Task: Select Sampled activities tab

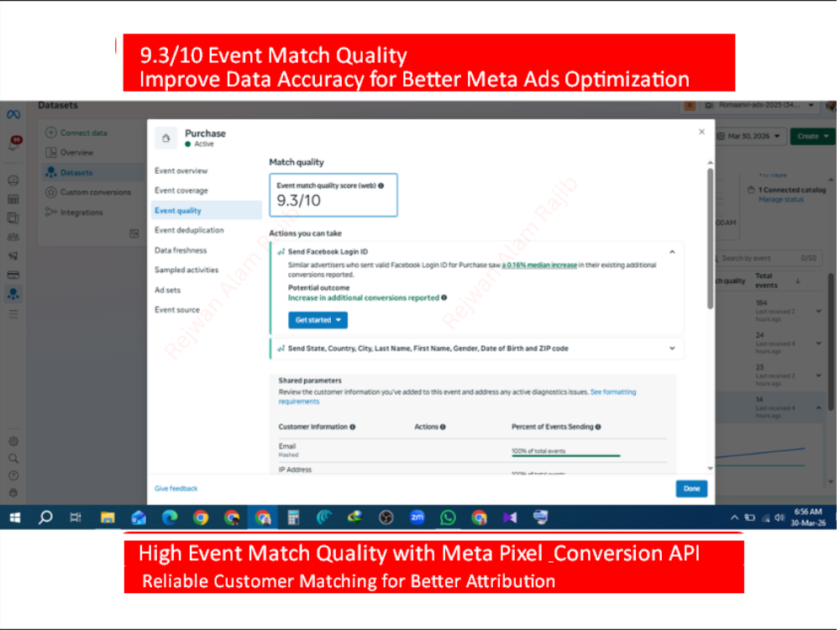Action: [x=186, y=270]
